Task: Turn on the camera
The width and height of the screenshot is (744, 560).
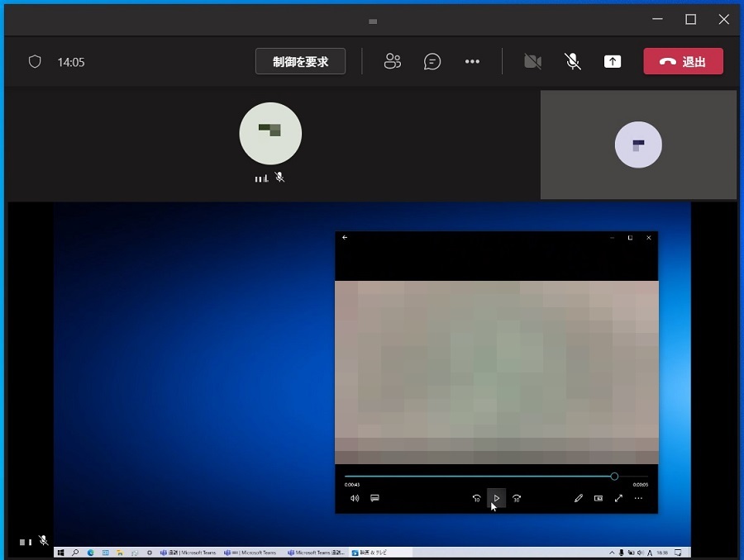Action: pos(533,62)
